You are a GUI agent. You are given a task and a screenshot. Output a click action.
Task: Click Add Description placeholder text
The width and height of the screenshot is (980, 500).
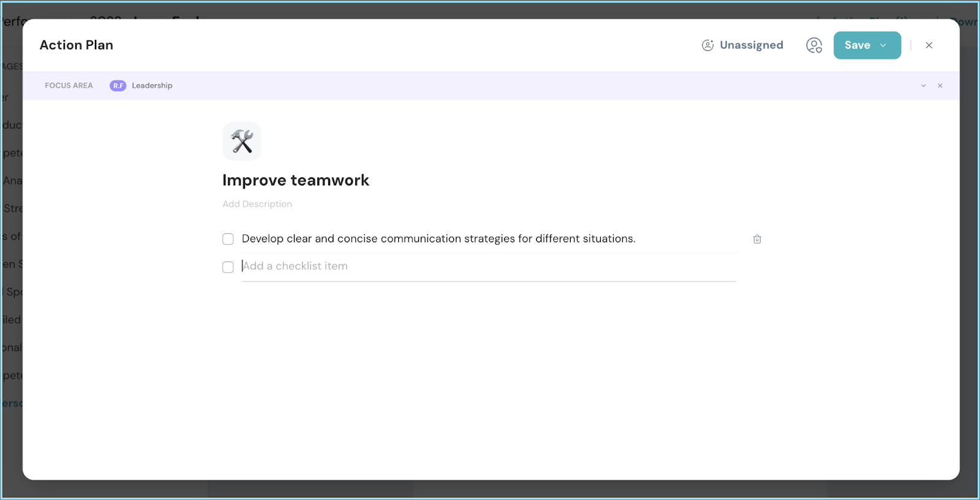pos(257,204)
